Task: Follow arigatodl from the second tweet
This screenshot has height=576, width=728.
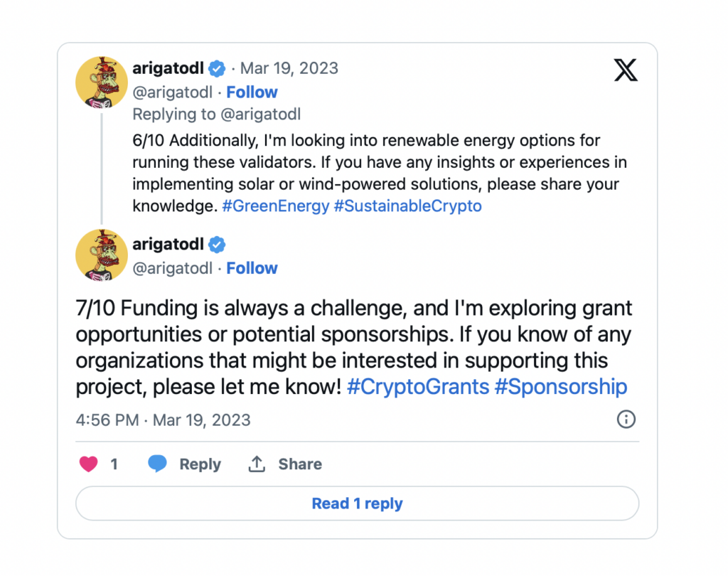Action: pos(252,268)
